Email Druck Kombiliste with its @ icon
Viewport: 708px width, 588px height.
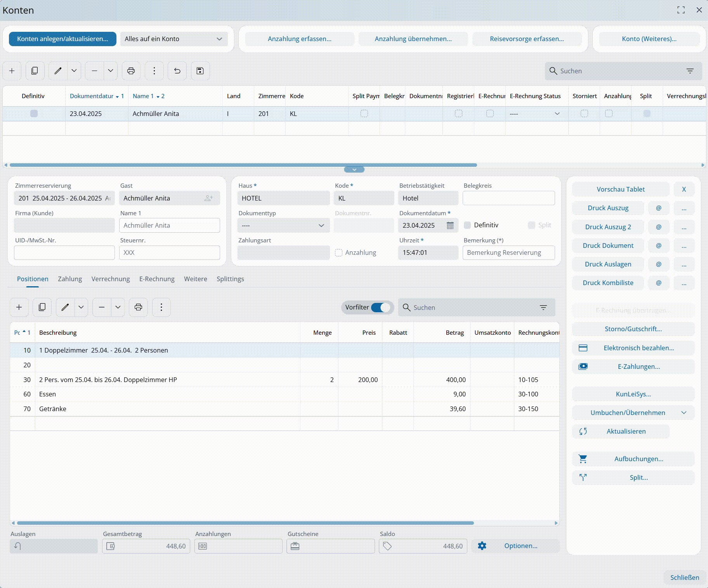point(659,283)
